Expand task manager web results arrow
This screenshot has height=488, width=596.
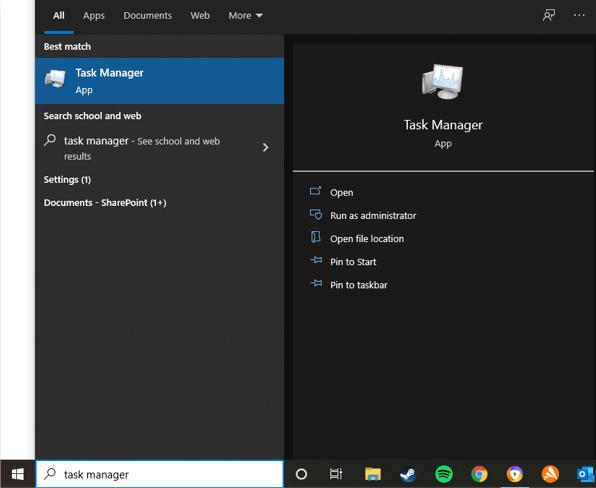[265, 147]
